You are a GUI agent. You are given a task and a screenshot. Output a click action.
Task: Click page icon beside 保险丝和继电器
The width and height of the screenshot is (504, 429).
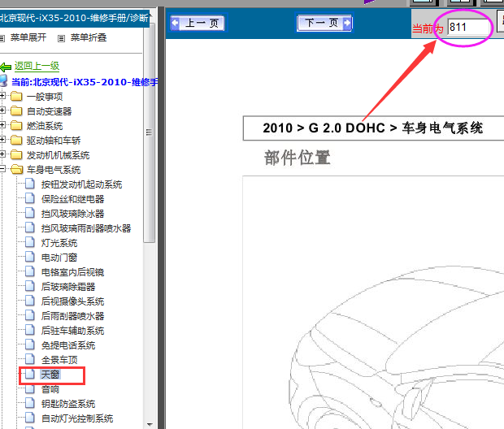pos(30,198)
